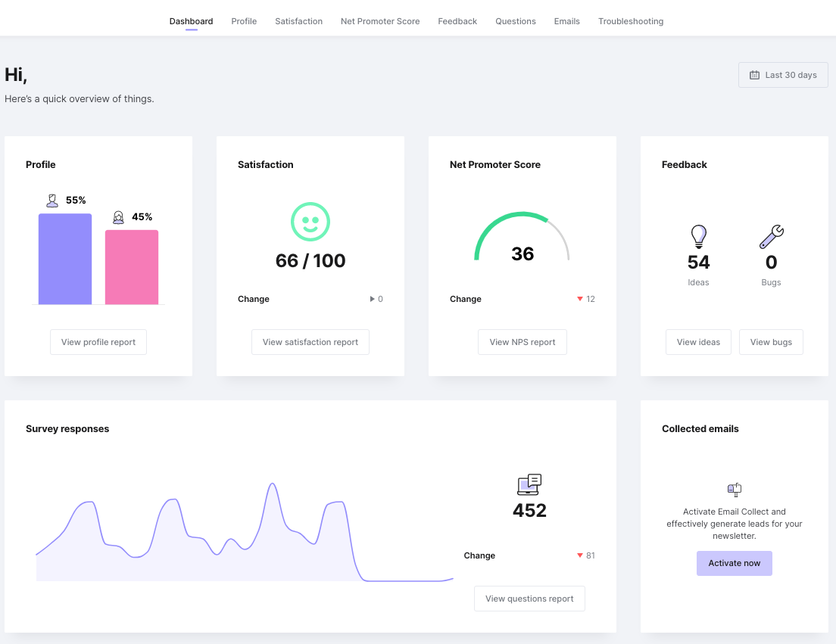Click the male profile icon above 55%
This screenshot has height=644, width=836.
click(x=51, y=199)
